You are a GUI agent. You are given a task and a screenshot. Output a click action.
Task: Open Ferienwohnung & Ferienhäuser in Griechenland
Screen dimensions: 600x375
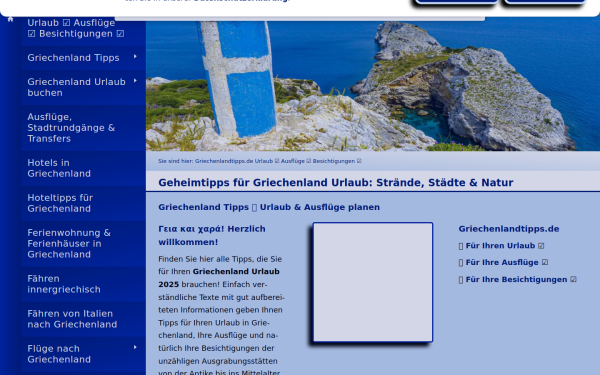pos(83,244)
